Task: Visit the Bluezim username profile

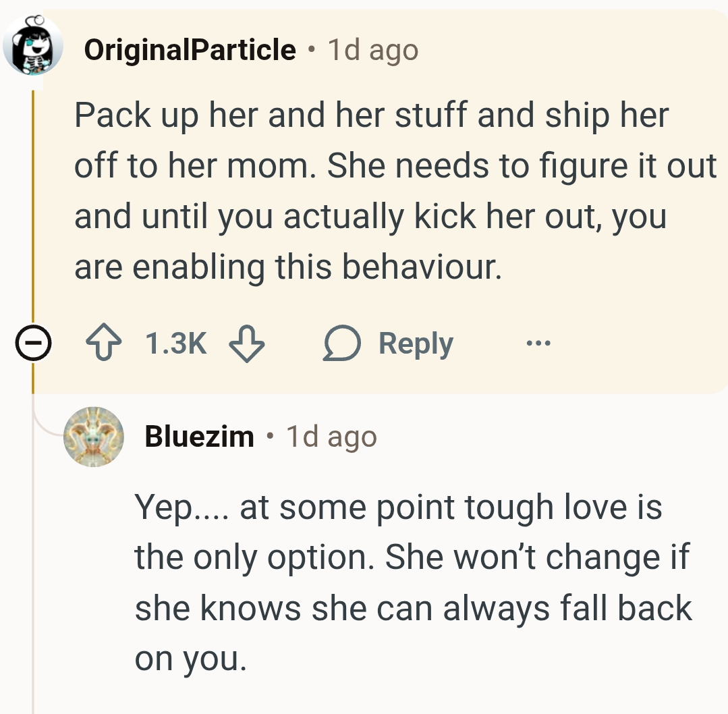Action: [x=199, y=437]
